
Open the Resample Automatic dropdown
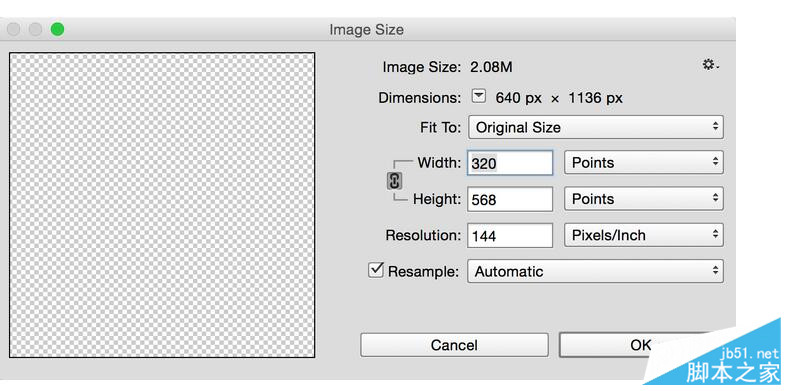(x=596, y=272)
